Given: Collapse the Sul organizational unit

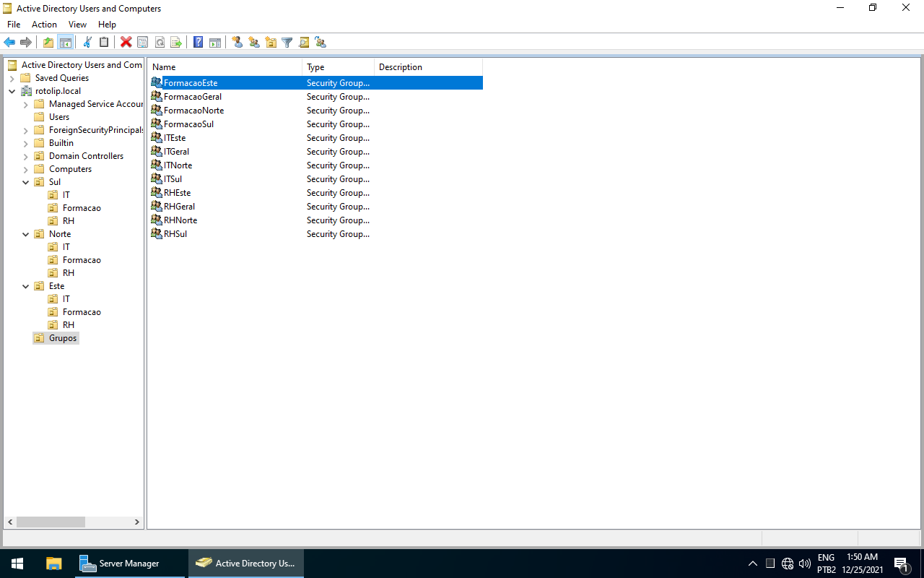Looking at the screenshot, I should point(26,182).
